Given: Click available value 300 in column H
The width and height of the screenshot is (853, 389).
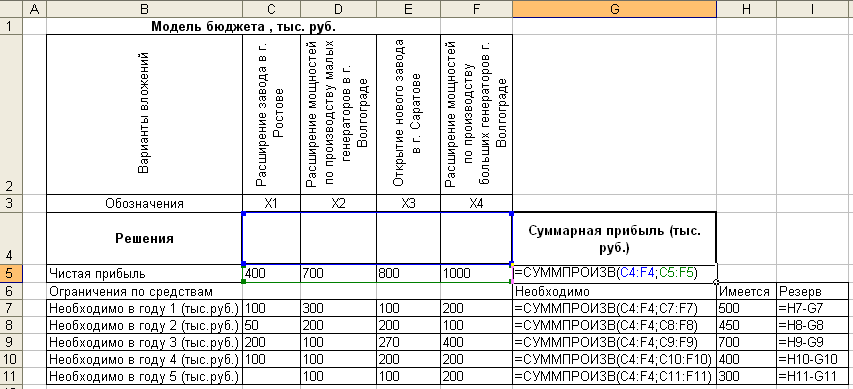Looking at the screenshot, I should [x=746, y=376].
